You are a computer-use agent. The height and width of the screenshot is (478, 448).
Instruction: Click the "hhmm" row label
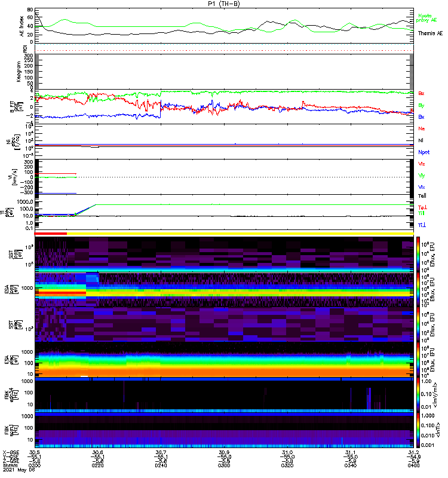10,465
